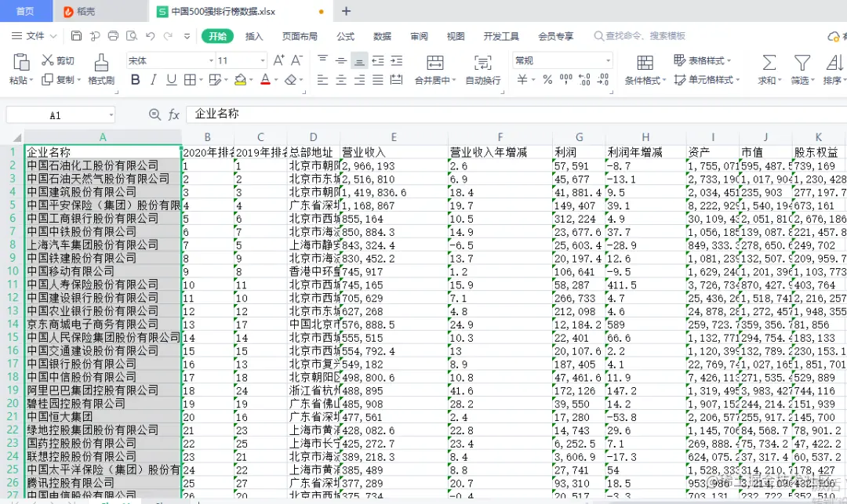This screenshot has height=504, width=847.
Task: Click the Distributed alignment icon
Action: click(x=397, y=80)
